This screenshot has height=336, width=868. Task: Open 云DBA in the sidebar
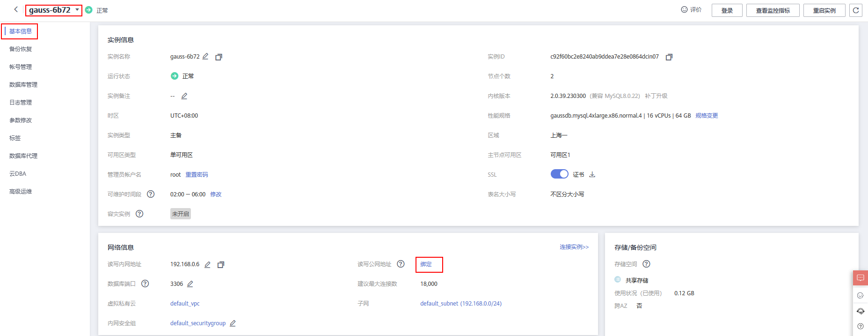click(x=18, y=174)
